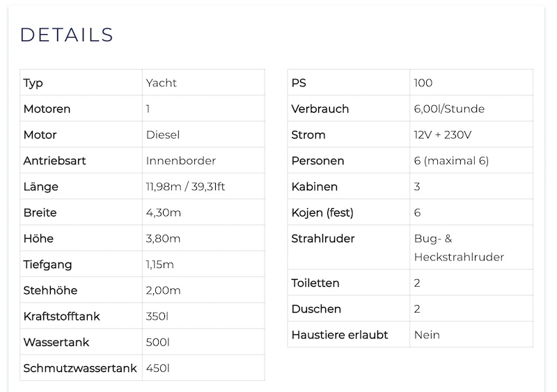Click the Stehhöhe value 2,00m
This screenshot has height=392, width=557.
[163, 290]
